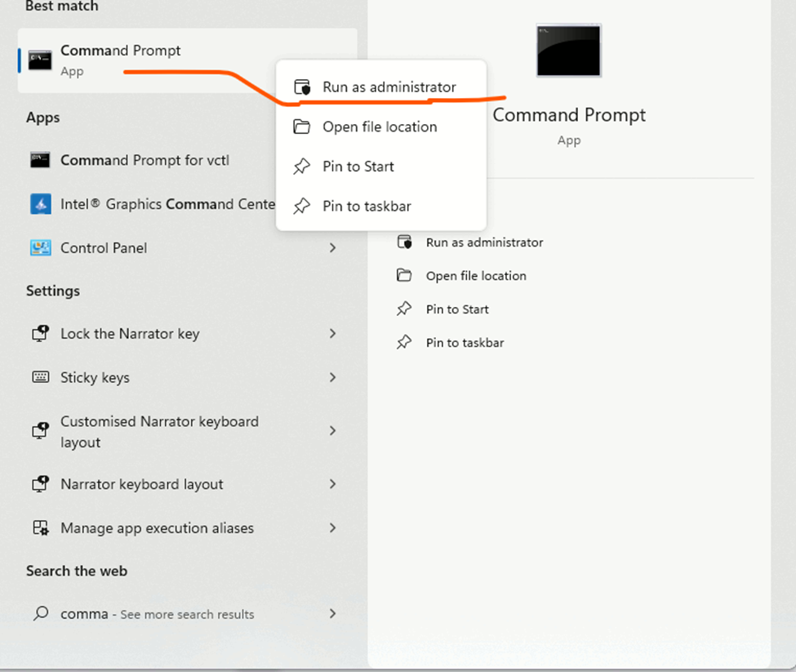
Task: Expand Lock the Narrator key options
Action: (x=332, y=333)
